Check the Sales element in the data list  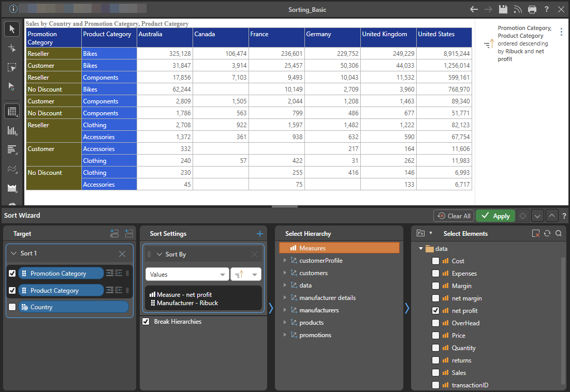click(435, 372)
